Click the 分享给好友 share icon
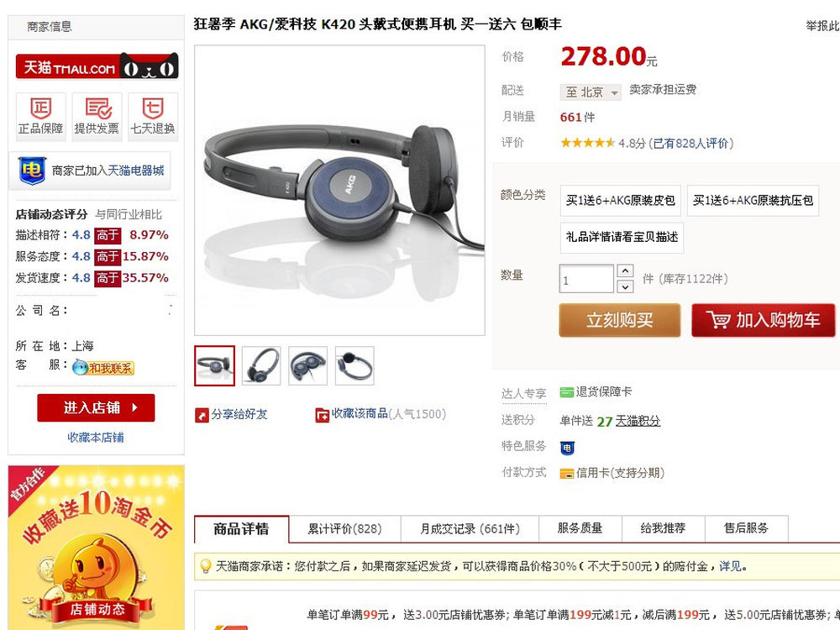 [x=202, y=415]
